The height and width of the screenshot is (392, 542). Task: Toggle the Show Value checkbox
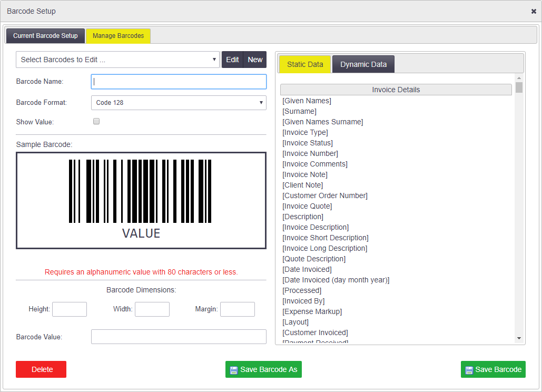tap(96, 121)
